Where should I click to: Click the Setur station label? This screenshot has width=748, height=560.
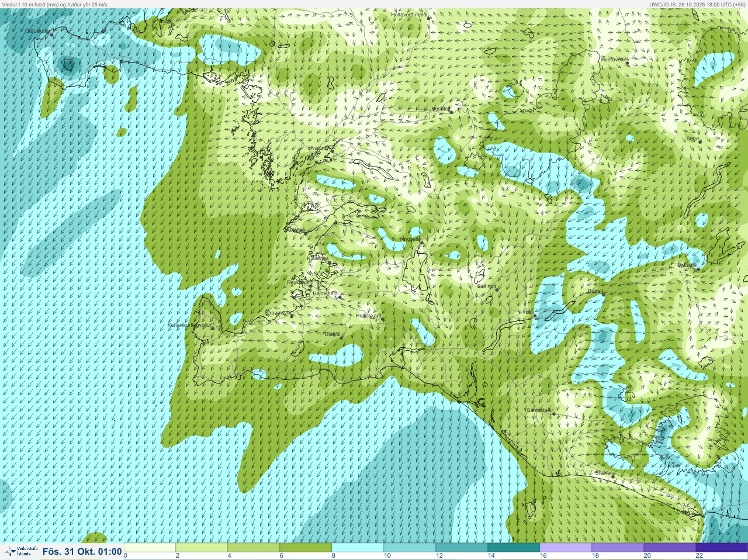[x=692, y=139]
